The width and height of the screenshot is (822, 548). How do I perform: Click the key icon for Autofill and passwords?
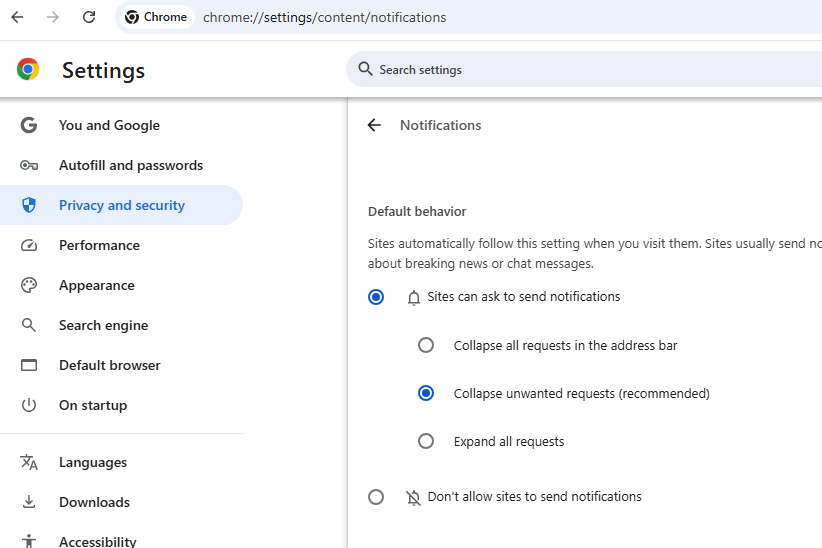click(29, 165)
